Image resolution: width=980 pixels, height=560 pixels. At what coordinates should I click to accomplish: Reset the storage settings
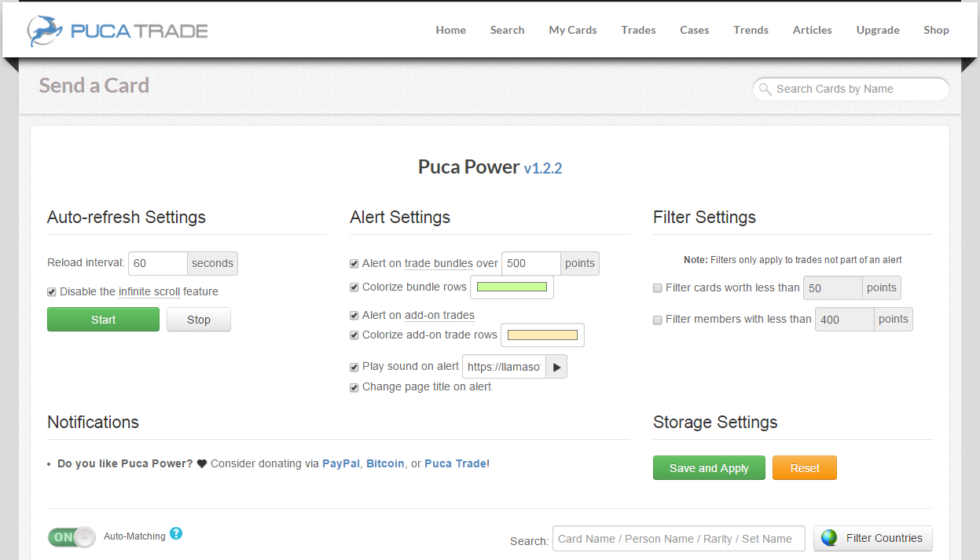pos(805,468)
